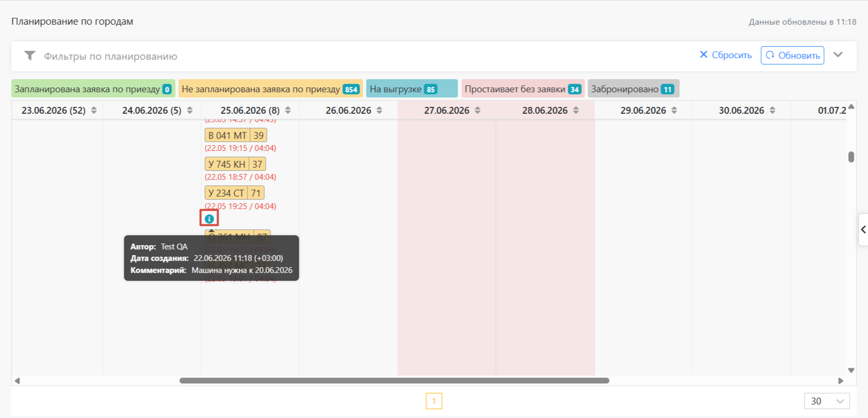Go to page 1

(434, 401)
